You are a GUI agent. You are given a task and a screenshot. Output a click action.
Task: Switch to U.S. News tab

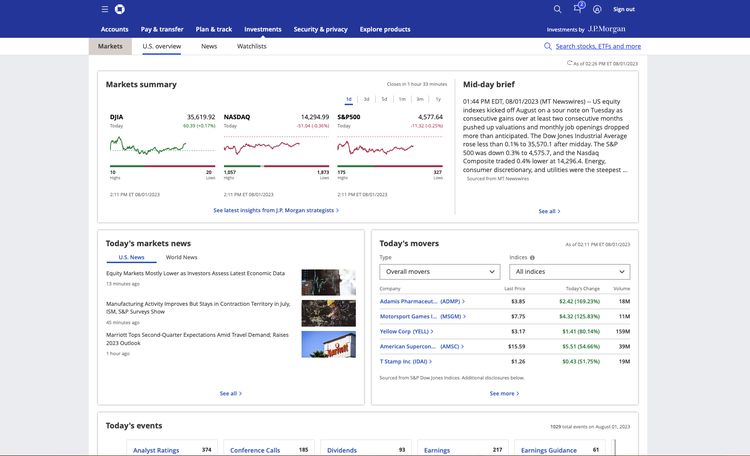click(131, 257)
